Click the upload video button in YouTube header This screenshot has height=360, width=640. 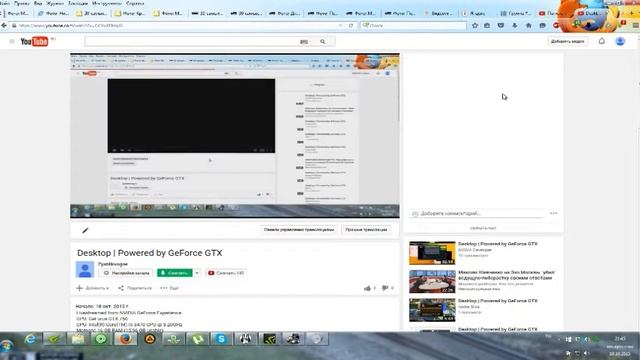(x=567, y=41)
